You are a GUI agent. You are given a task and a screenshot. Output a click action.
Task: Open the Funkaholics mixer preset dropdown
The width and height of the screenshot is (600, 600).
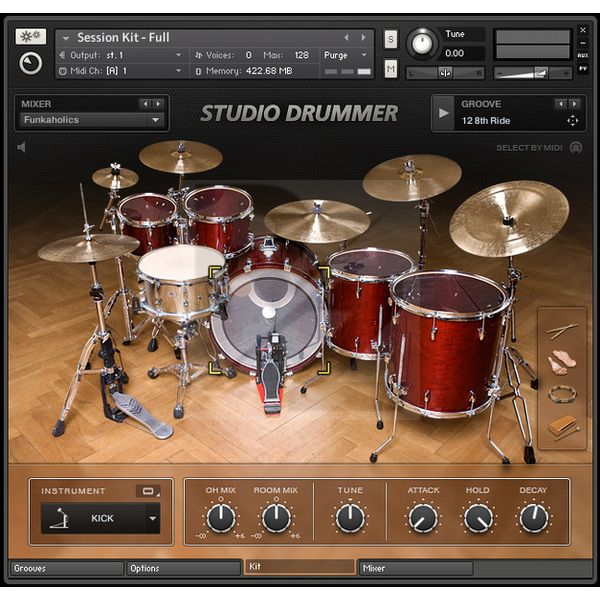click(92, 120)
